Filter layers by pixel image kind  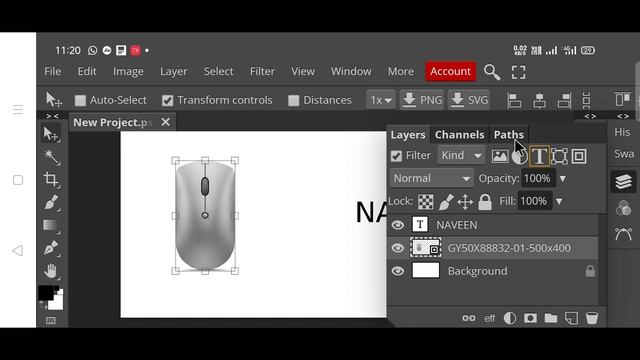click(x=500, y=156)
